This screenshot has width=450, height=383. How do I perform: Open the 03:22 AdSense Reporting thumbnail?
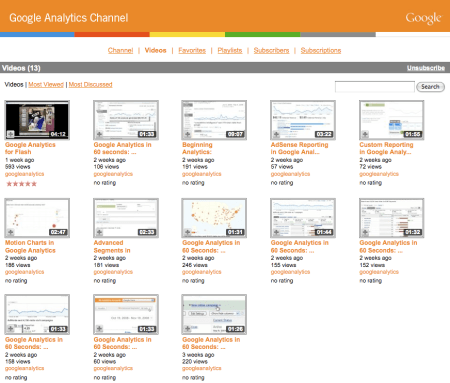pyautogui.click(x=303, y=120)
